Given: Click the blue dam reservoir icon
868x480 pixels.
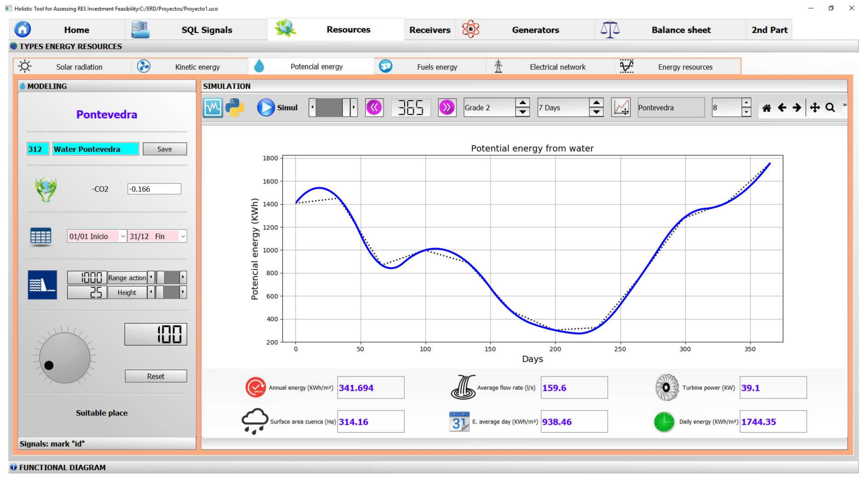Looking at the screenshot, I should tap(42, 285).
